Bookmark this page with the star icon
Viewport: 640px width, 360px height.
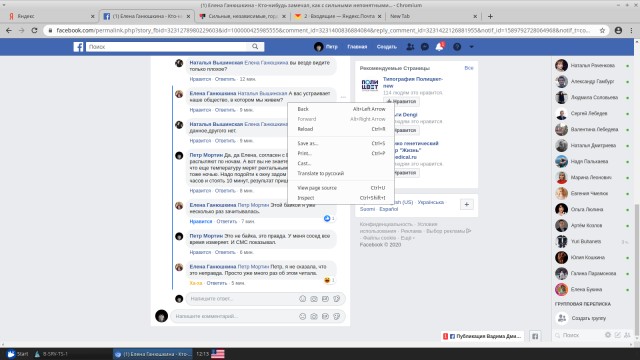602,30
